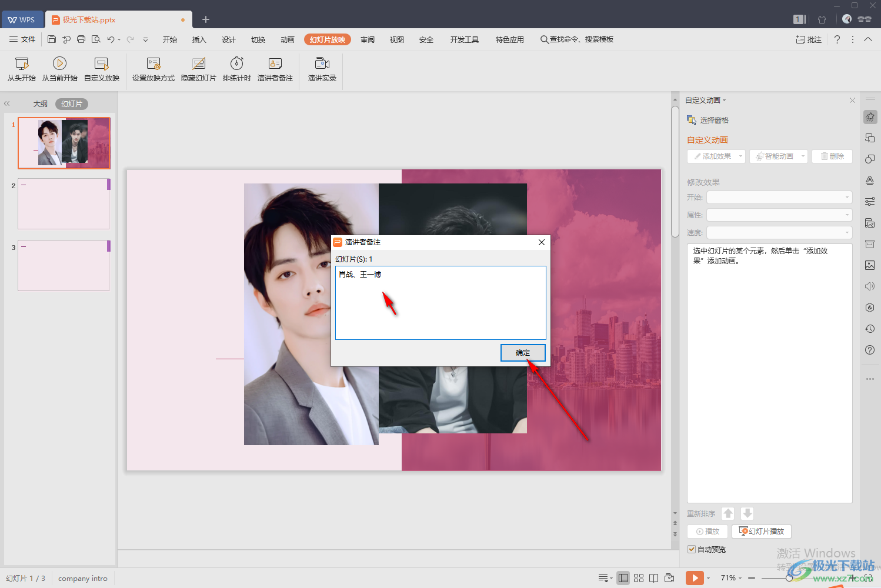
Task: Switch to reading view in status bar
Action: 654,578
